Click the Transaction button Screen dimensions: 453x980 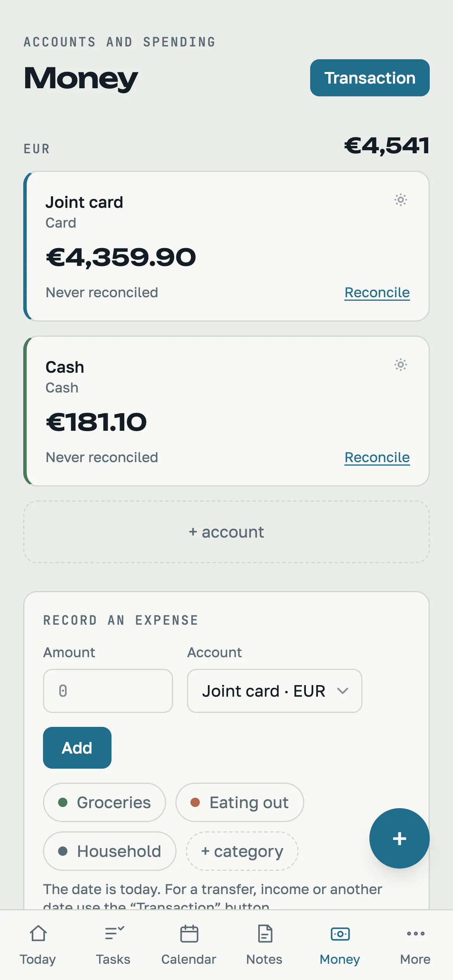click(x=370, y=78)
